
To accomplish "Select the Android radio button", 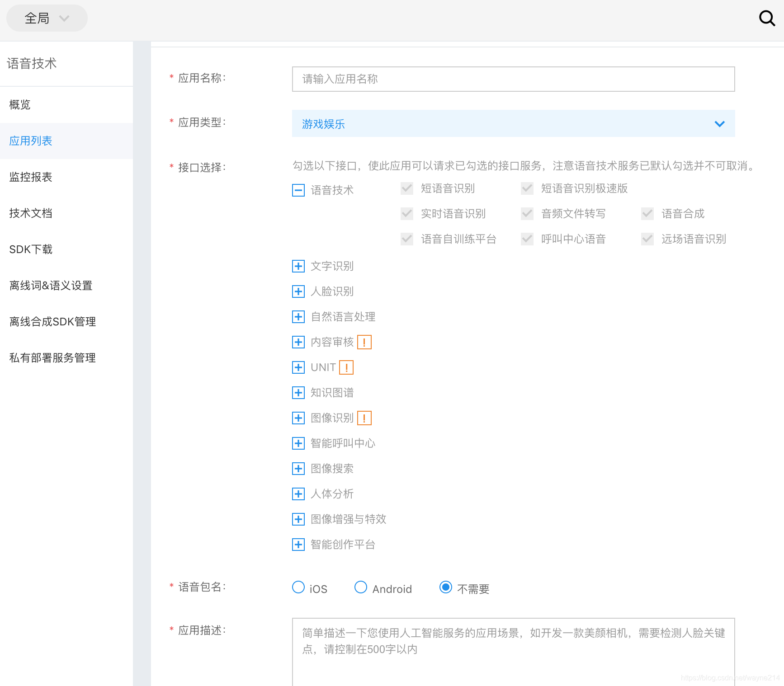I will (361, 587).
